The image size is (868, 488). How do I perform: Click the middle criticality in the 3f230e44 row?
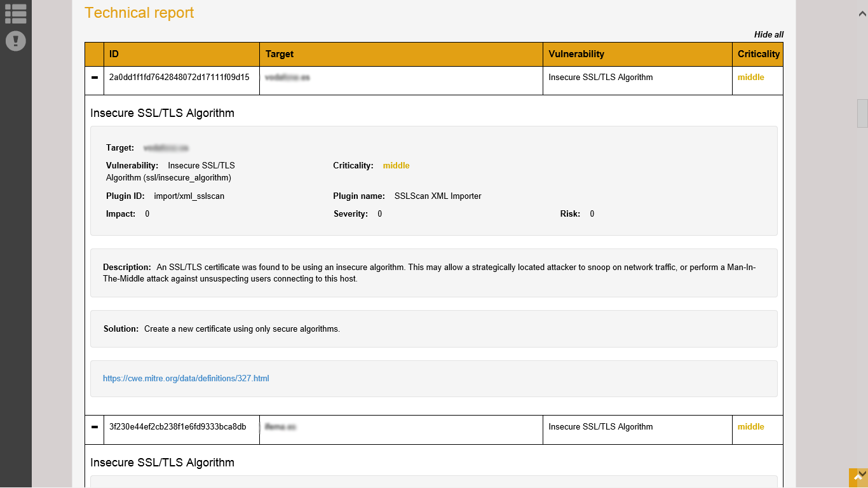750,427
